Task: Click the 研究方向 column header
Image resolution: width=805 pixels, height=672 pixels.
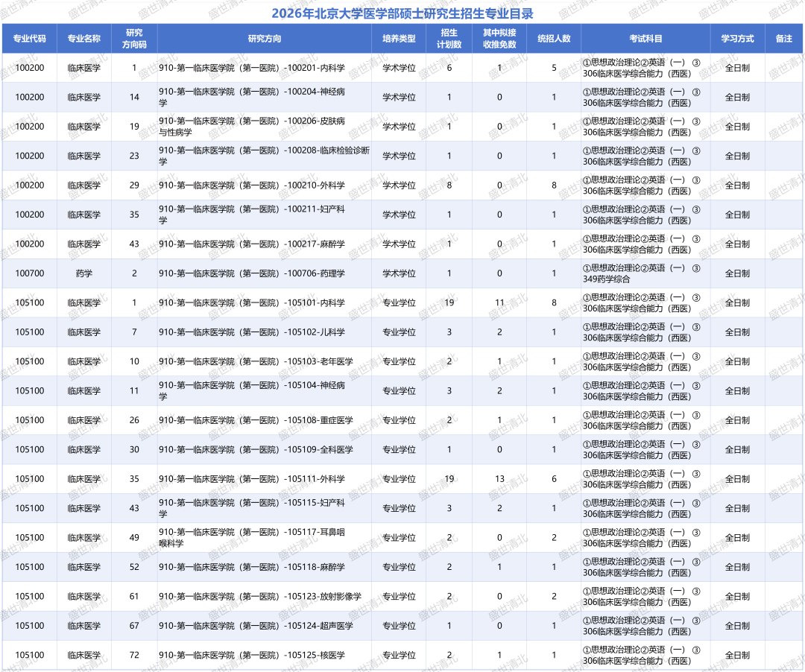Action: (265, 39)
